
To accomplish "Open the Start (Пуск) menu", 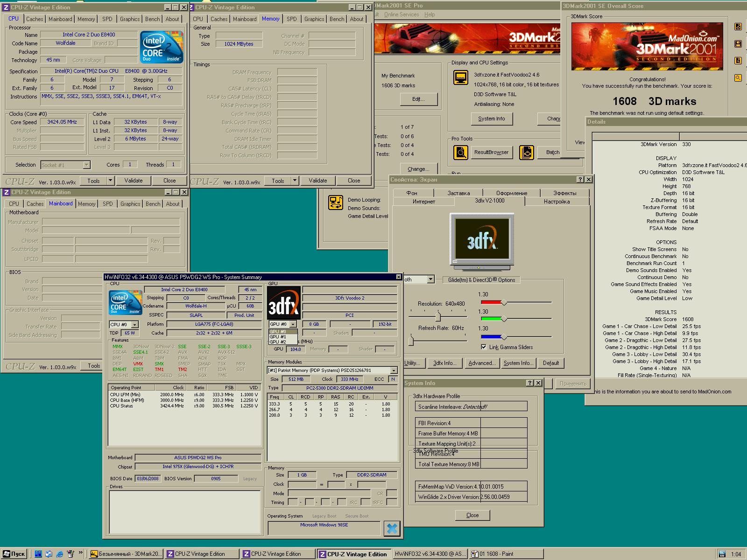I will coord(14,554).
